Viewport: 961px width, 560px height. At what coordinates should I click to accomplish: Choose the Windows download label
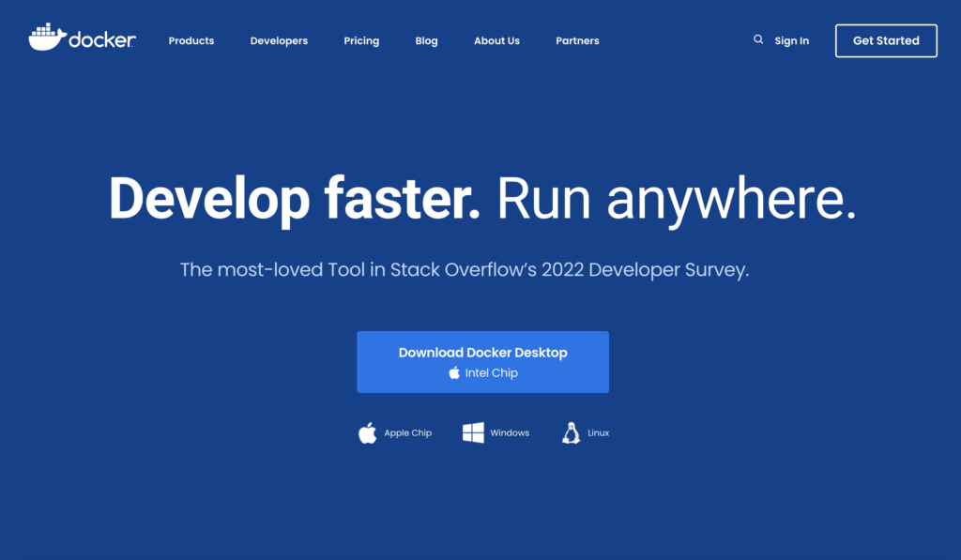click(x=510, y=433)
